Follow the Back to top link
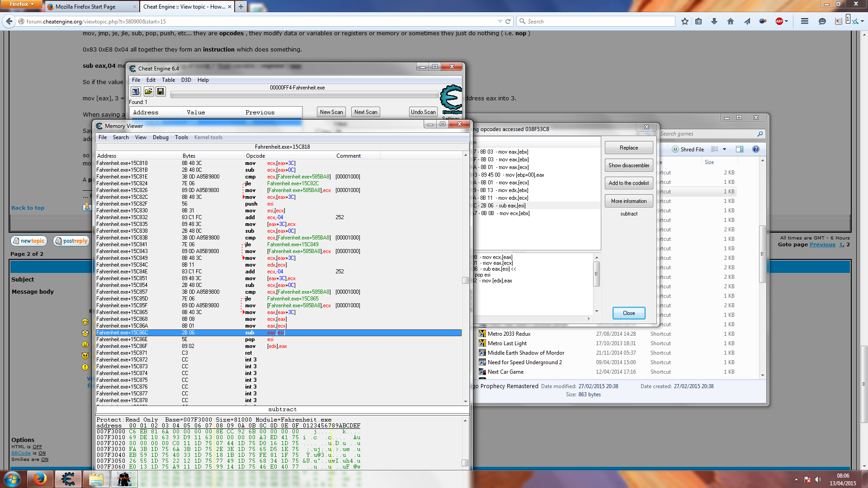Image resolution: width=868 pixels, height=488 pixels. pos(28,208)
